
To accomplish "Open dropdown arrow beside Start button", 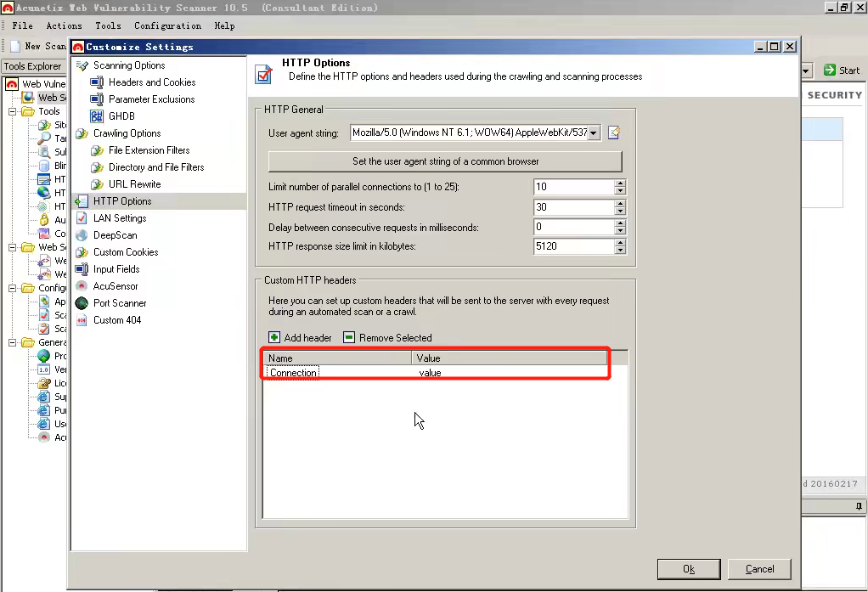I will coord(807,70).
